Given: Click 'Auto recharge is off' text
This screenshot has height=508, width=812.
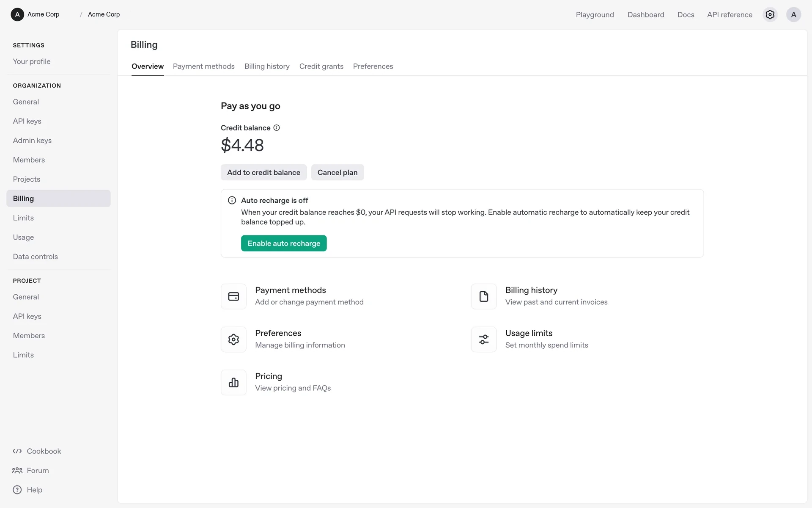Looking at the screenshot, I should [x=274, y=200].
